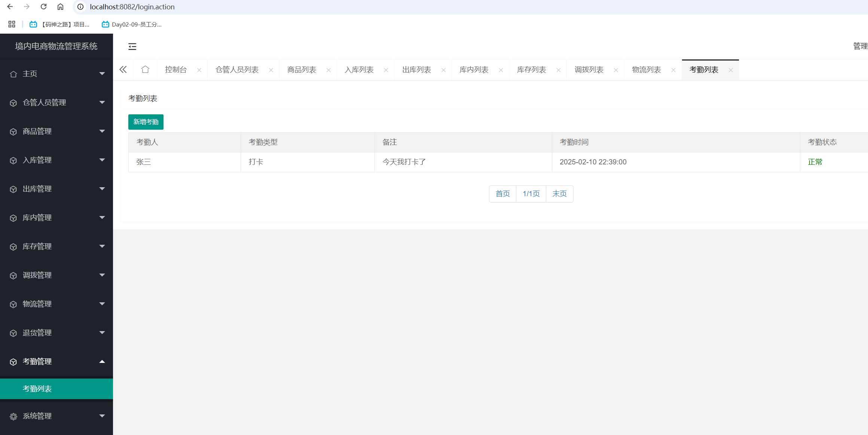This screenshot has height=435, width=868.
Task: Click the double-left arrow tab scroller
Action: [x=123, y=70]
